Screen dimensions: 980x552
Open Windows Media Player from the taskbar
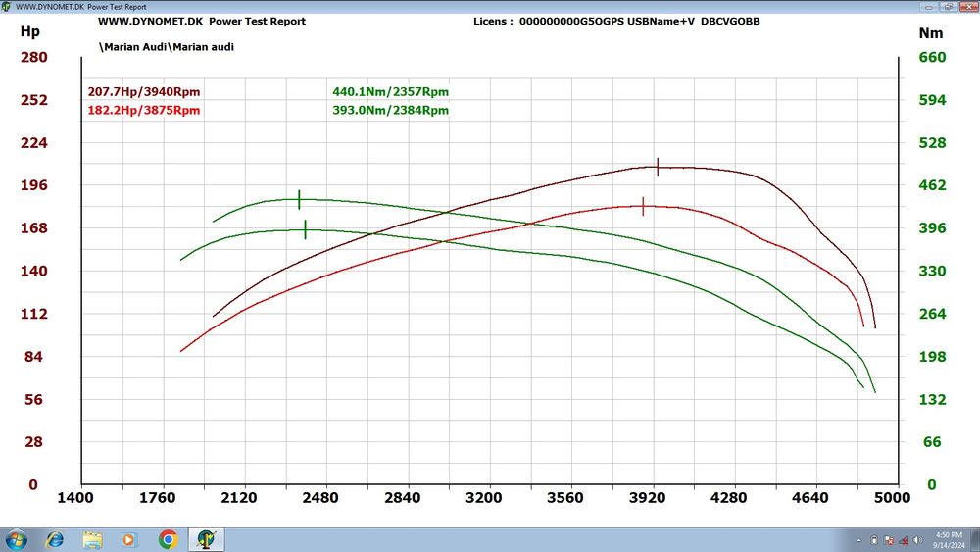tap(129, 539)
